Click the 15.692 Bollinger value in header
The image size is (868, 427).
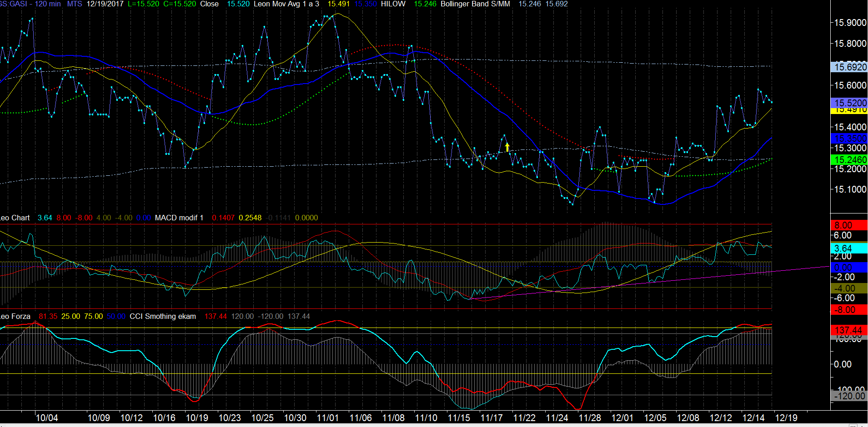coord(557,4)
